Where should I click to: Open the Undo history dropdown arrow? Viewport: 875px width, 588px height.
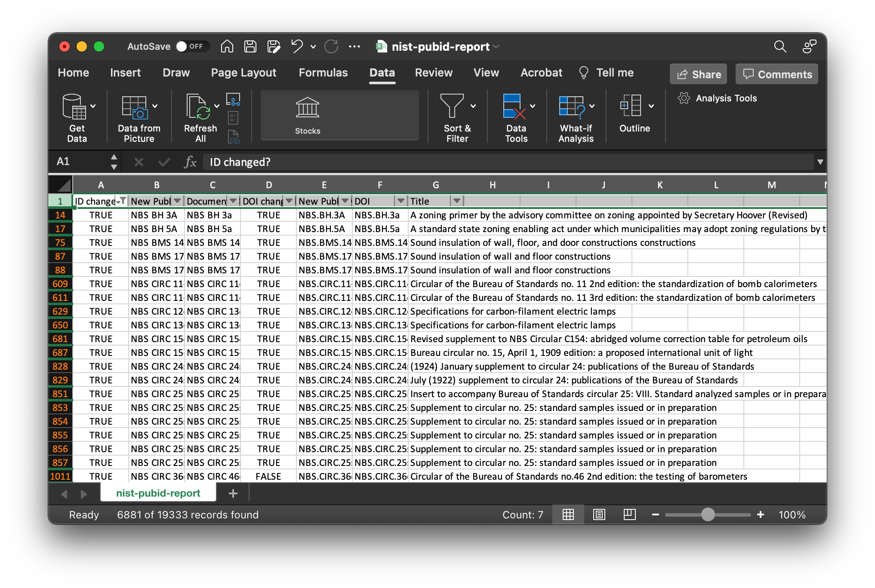[x=313, y=46]
